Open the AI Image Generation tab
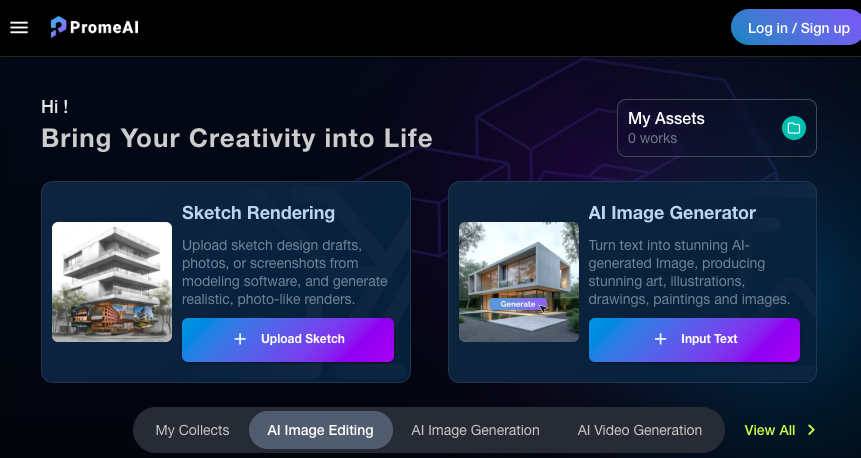This screenshot has width=861, height=458. click(x=476, y=430)
